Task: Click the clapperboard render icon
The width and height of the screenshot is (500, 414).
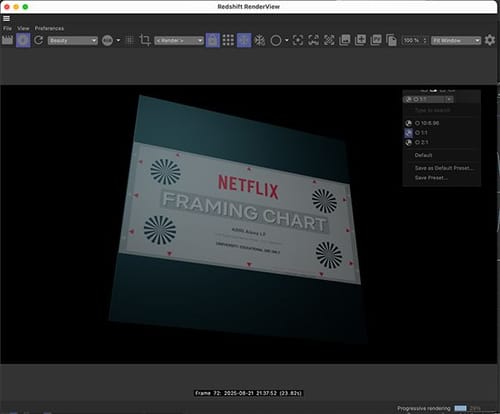Action: point(7,40)
